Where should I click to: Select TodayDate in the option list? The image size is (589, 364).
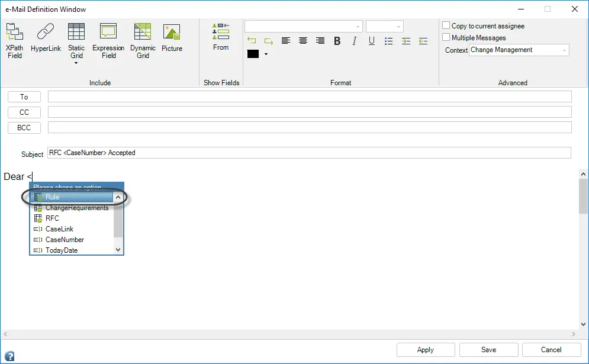coord(72,250)
